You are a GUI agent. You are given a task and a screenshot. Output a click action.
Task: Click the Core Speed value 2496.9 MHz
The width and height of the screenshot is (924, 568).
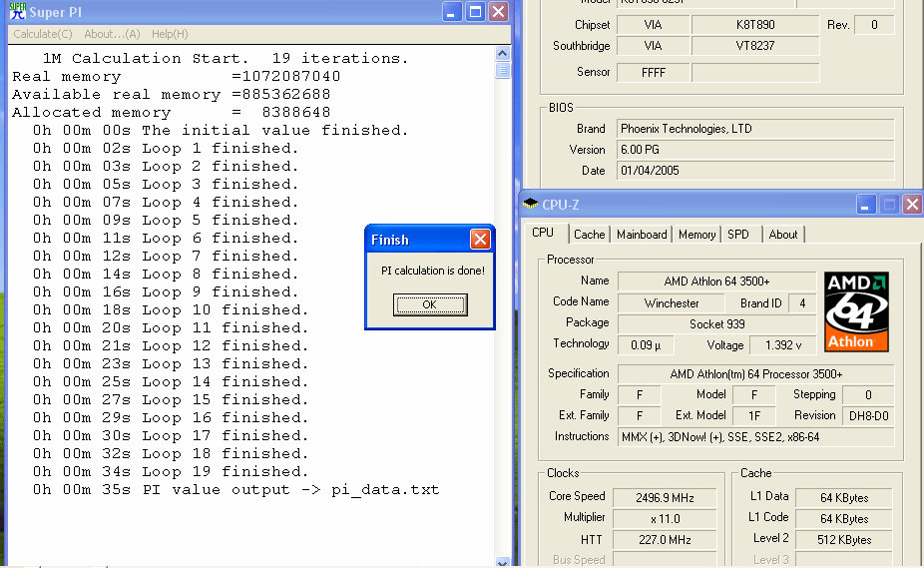pyautogui.click(x=665, y=498)
